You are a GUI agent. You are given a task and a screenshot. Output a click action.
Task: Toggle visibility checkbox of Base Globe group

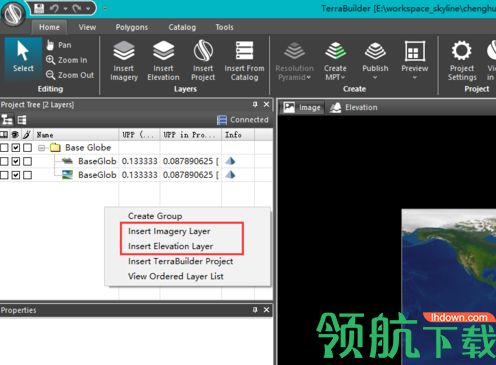click(16, 147)
